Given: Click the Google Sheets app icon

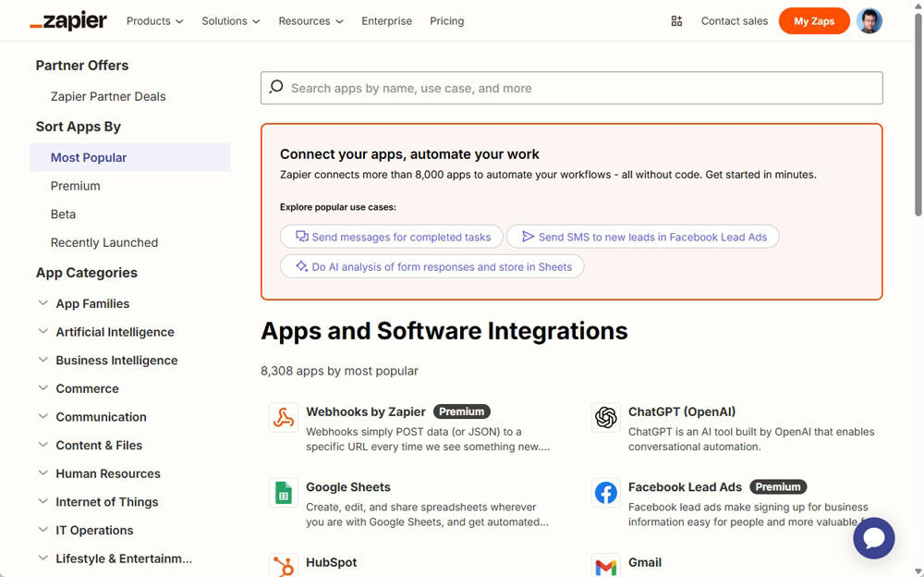Looking at the screenshot, I should coord(284,493).
